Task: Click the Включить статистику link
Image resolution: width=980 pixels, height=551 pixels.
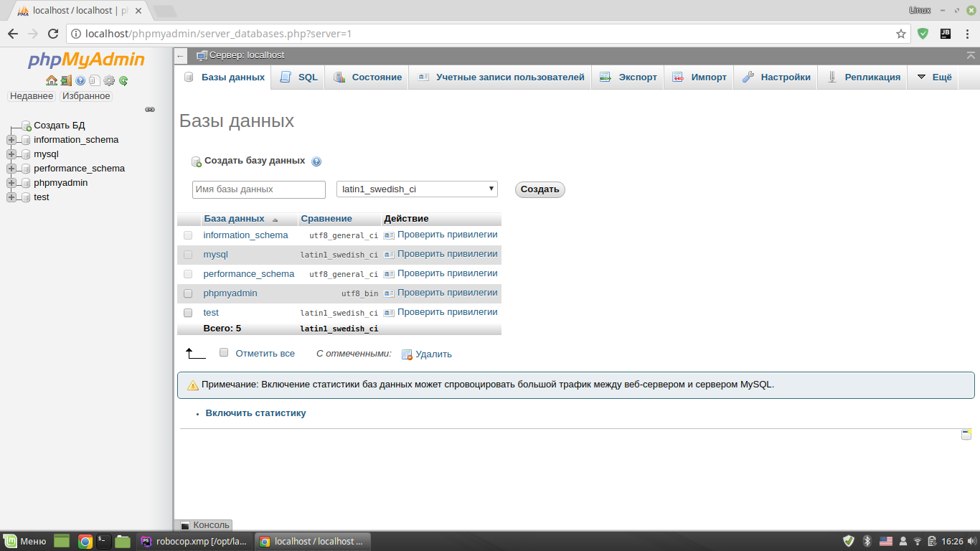Action: (x=255, y=413)
